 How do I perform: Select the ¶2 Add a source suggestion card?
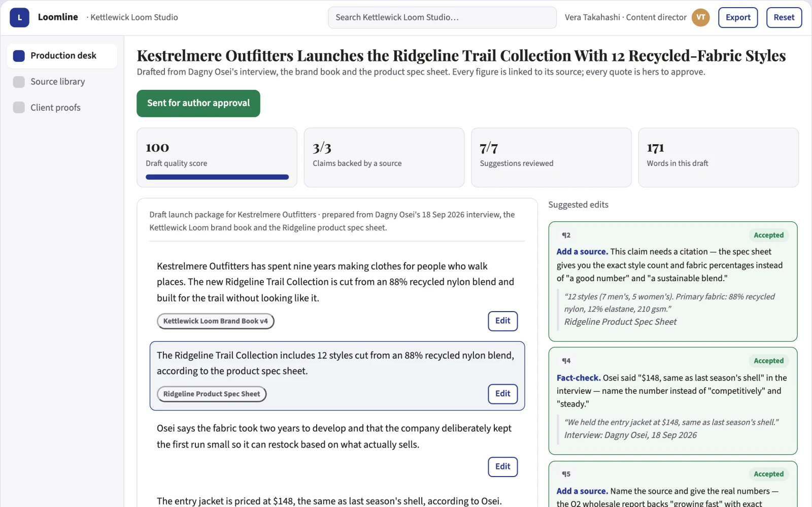click(x=673, y=282)
